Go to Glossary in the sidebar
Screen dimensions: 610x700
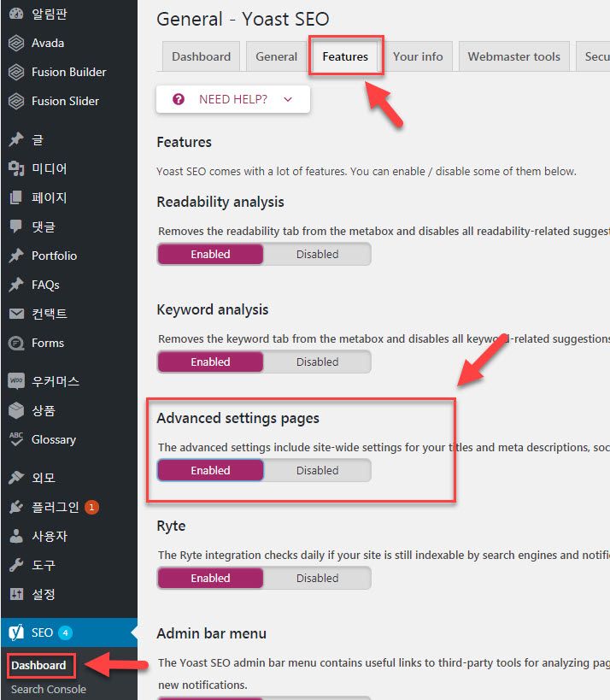click(54, 439)
